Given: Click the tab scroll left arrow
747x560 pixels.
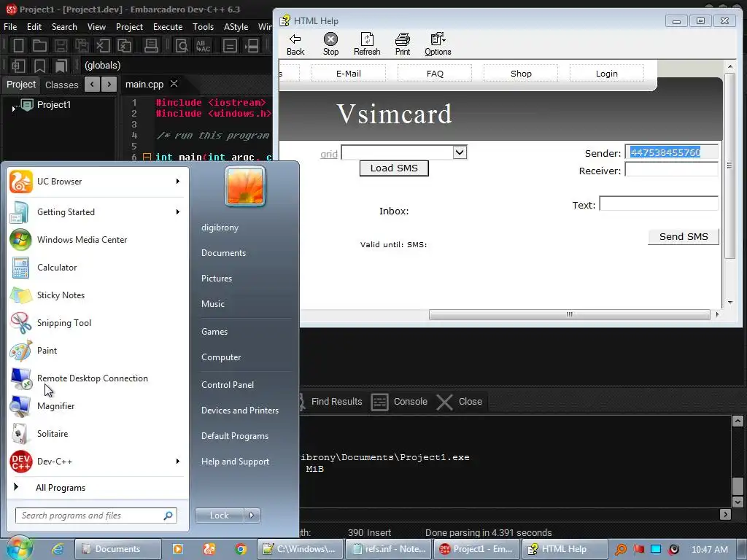Looking at the screenshot, I should click(92, 85).
